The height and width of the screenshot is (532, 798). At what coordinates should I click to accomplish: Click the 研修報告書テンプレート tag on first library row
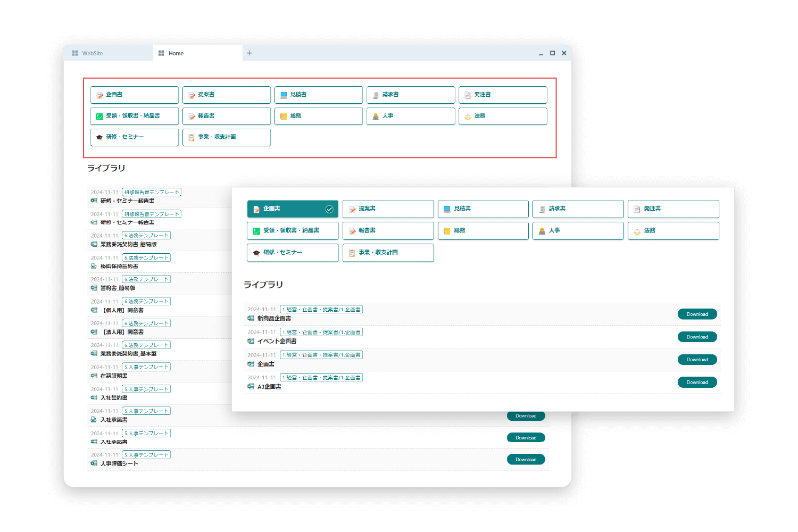[x=152, y=192]
